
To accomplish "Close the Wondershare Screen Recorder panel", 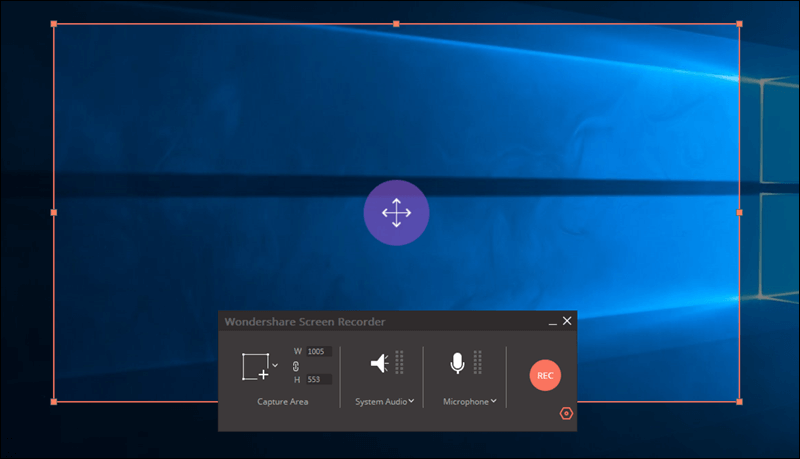I will point(567,321).
